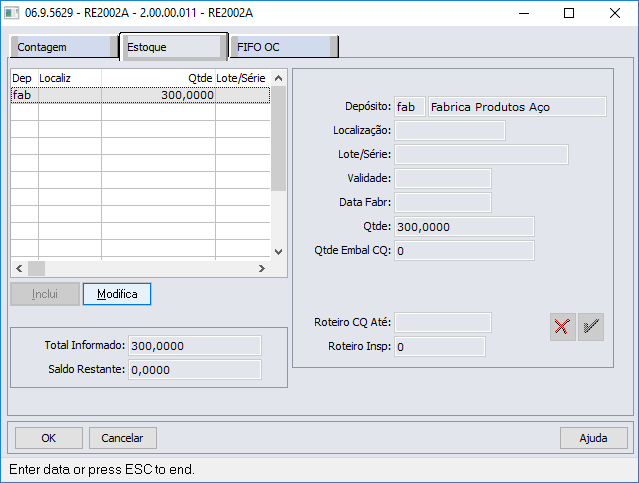Click the 300,0000 quantity cell in grid
The height and width of the screenshot is (483, 639).
tap(158, 95)
